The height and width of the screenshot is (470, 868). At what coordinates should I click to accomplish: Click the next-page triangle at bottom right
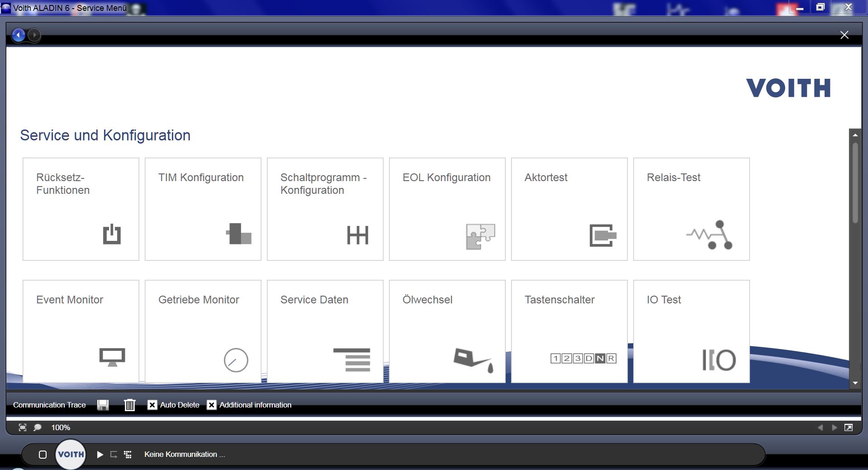click(x=835, y=427)
